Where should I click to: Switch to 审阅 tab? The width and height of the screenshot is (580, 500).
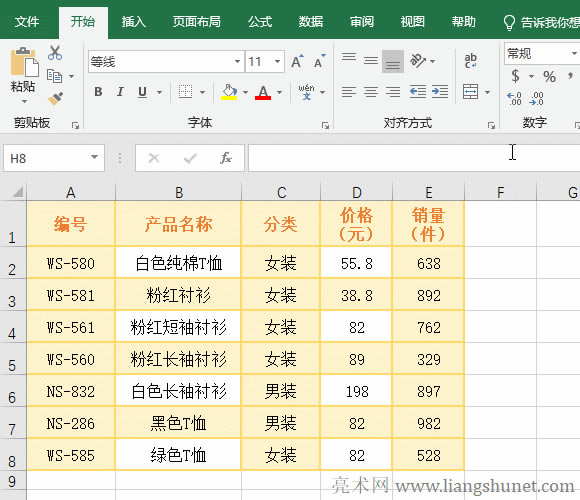point(362,22)
